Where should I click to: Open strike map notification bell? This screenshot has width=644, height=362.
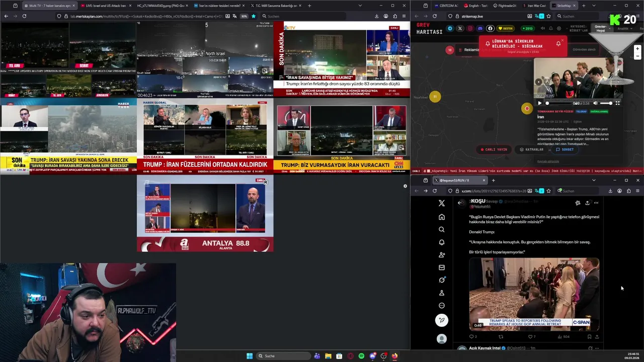551,28
